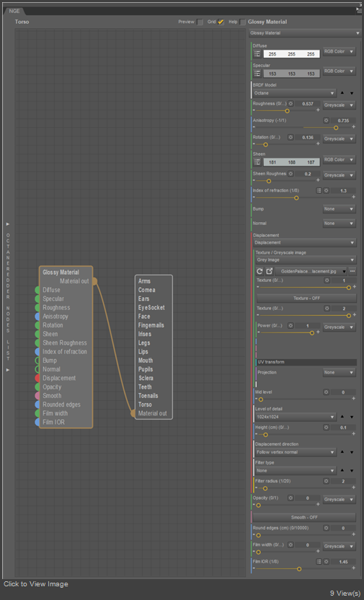This screenshot has height=600, width=364.
Task: Open the Sheen color list icon
Action: tap(258, 162)
